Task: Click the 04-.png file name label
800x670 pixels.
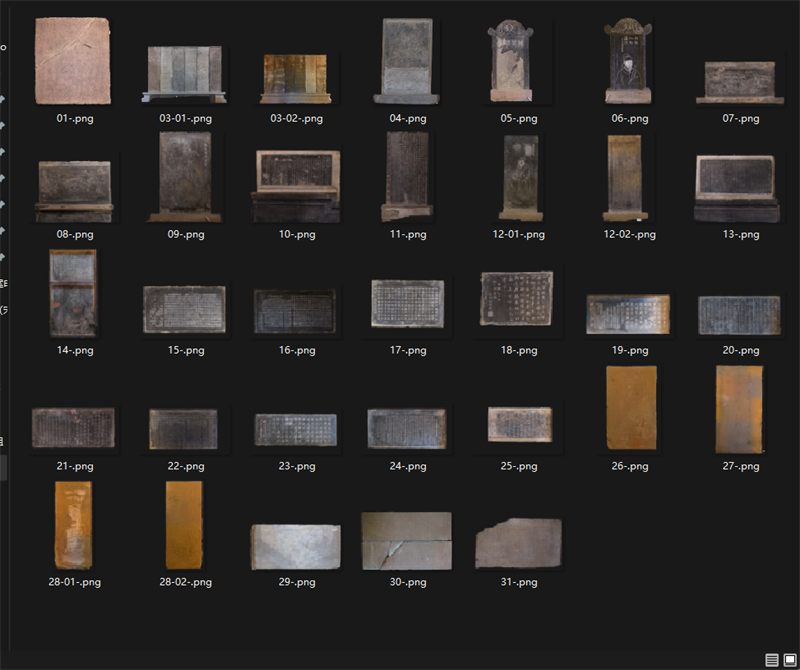Action: coord(408,118)
